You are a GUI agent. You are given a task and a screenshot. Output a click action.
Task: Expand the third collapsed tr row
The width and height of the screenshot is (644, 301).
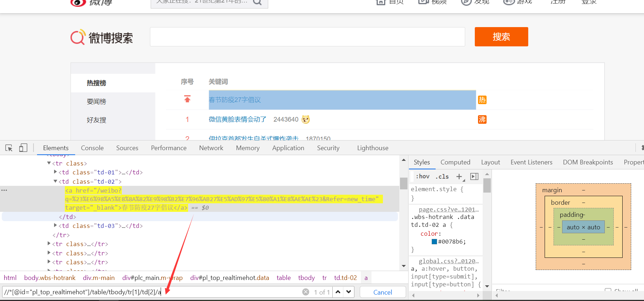pyautogui.click(x=49, y=262)
